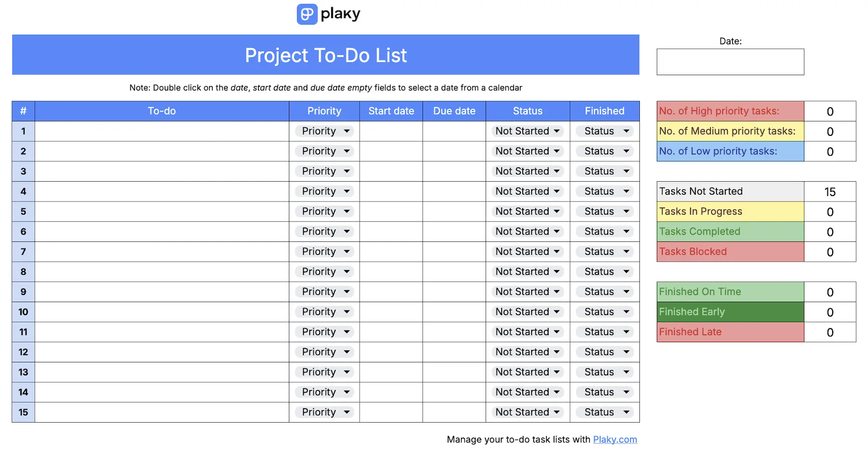Expand the Finished dropdown on row 12
Viewport: 868px width, 452px height.
(x=604, y=352)
